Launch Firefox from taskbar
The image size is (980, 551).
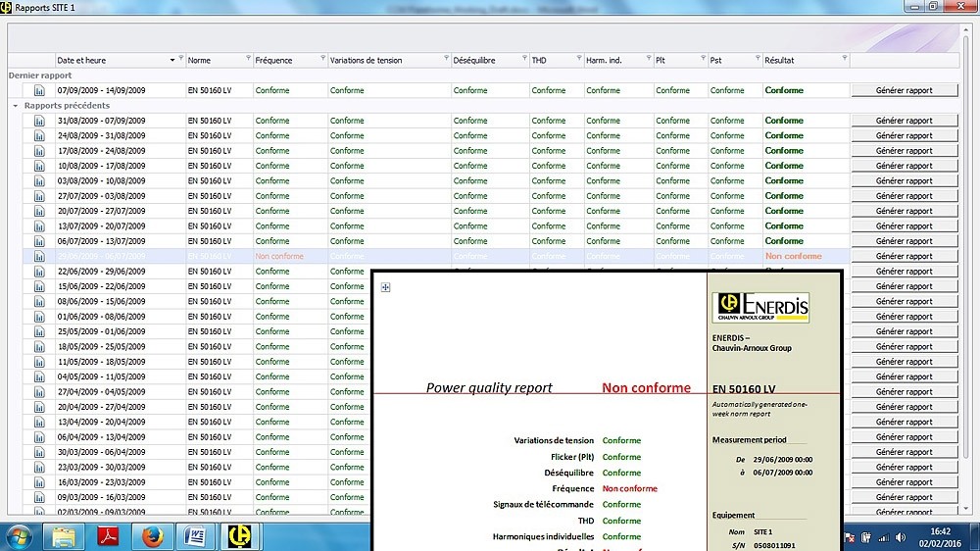point(152,536)
